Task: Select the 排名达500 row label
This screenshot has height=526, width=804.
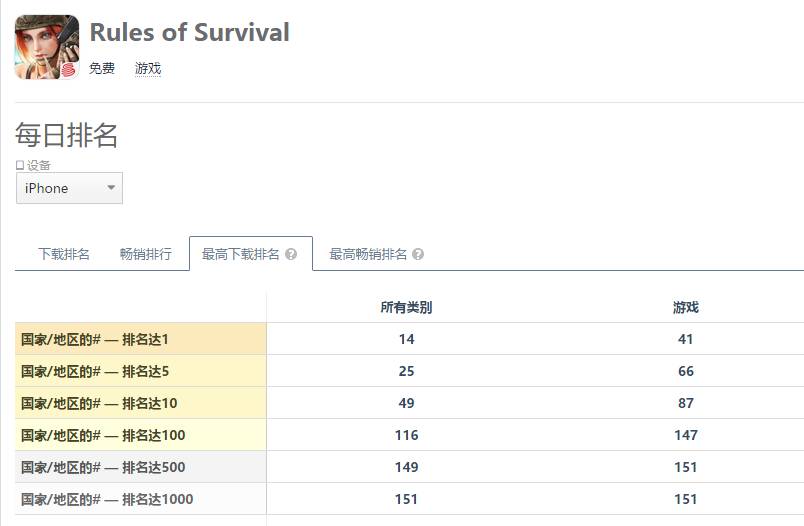Action: point(103,467)
